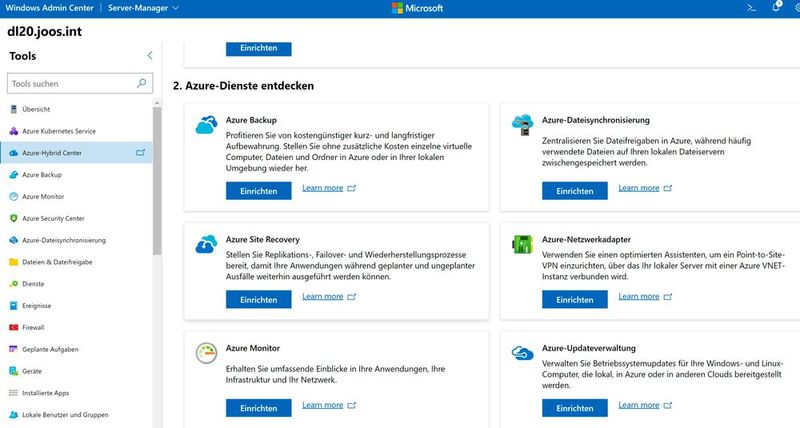Viewport: 800px width, 428px height.
Task: Click Einrichten for Azure-Updateverwaltung
Action: pyautogui.click(x=574, y=408)
